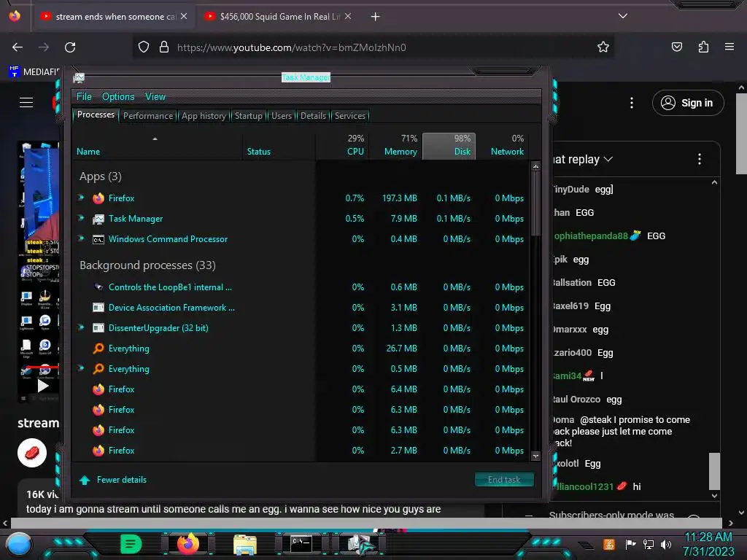Open the Options menu in Task Manager

(x=118, y=97)
